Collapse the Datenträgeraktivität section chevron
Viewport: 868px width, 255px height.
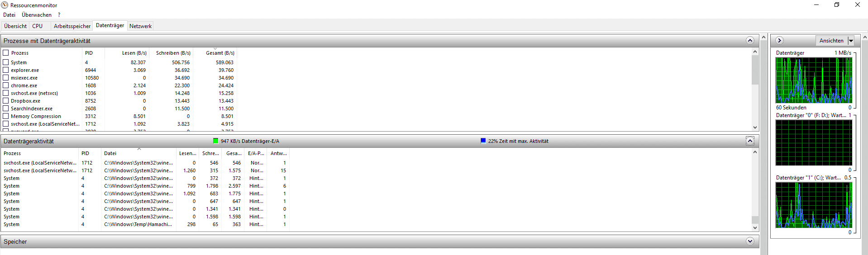pyautogui.click(x=750, y=141)
